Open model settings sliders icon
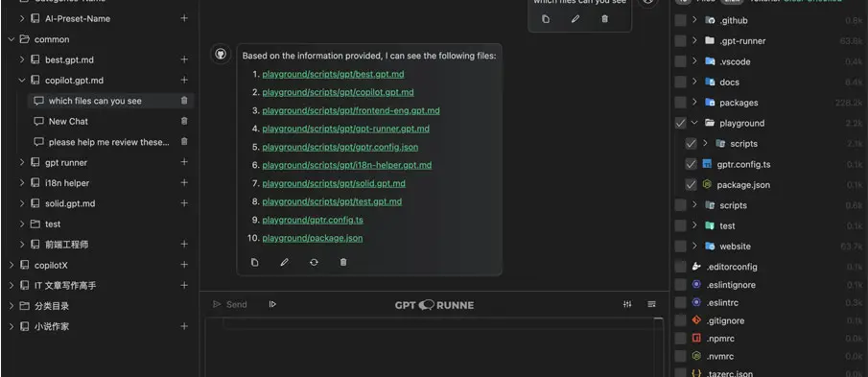The image size is (868, 377). tap(627, 304)
